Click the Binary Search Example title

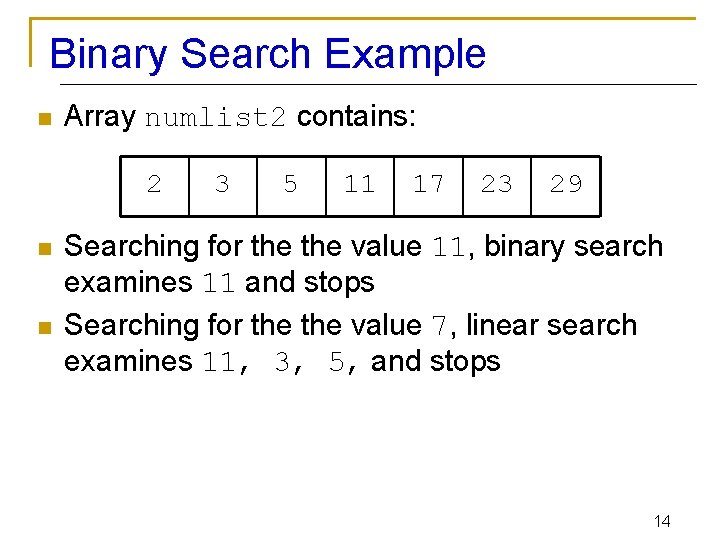(x=267, y=53)
